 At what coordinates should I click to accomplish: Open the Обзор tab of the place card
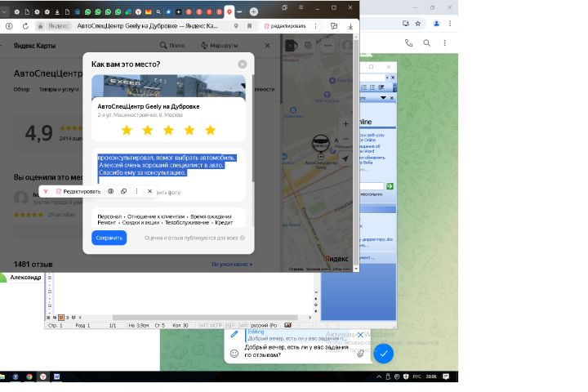[x=21, y=89]
